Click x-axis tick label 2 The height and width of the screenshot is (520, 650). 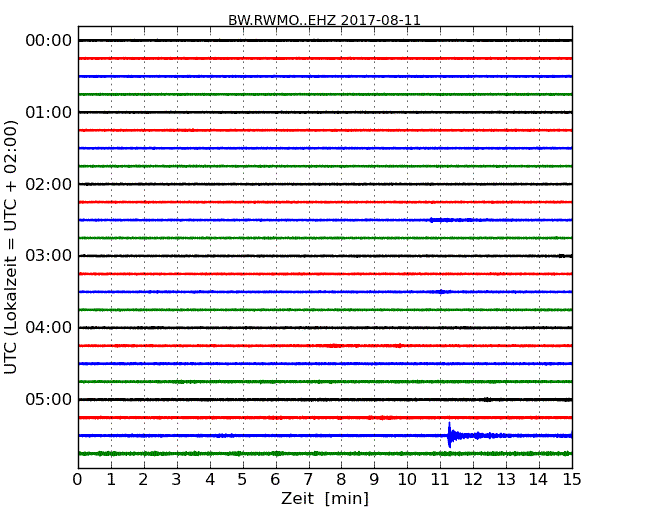point(143,480)
